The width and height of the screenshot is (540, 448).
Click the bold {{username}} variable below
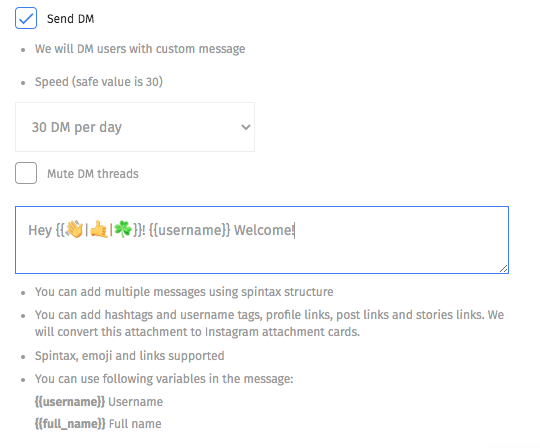[x=70, y=402]
